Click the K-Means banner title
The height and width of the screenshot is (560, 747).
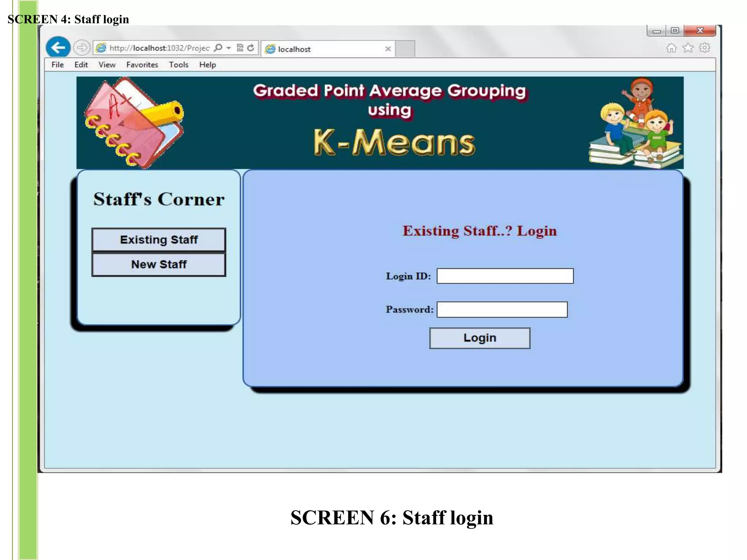tap(394, 142)
